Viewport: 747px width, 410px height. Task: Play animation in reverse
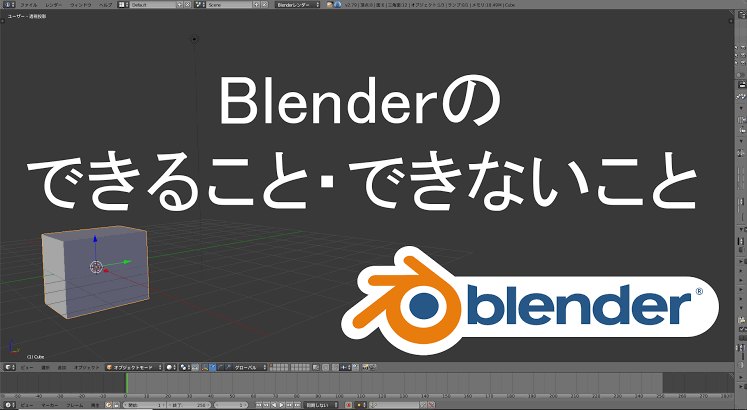coord(274,405)
